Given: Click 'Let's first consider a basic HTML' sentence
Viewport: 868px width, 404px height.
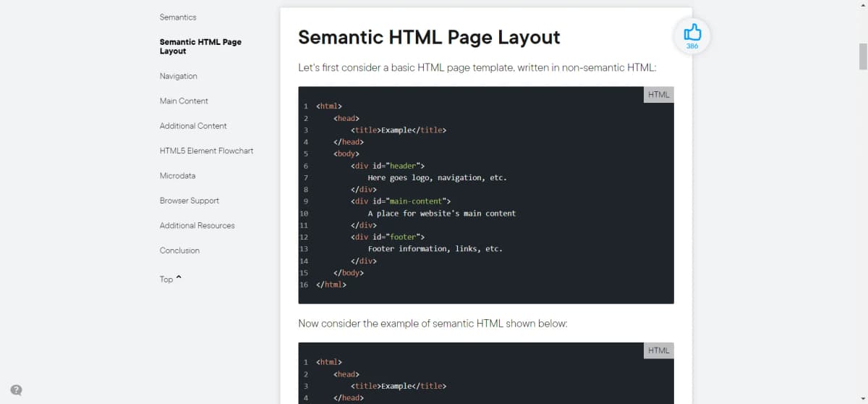Looking at the screenshot, I should pyautogui.click(x=477, y=67).
